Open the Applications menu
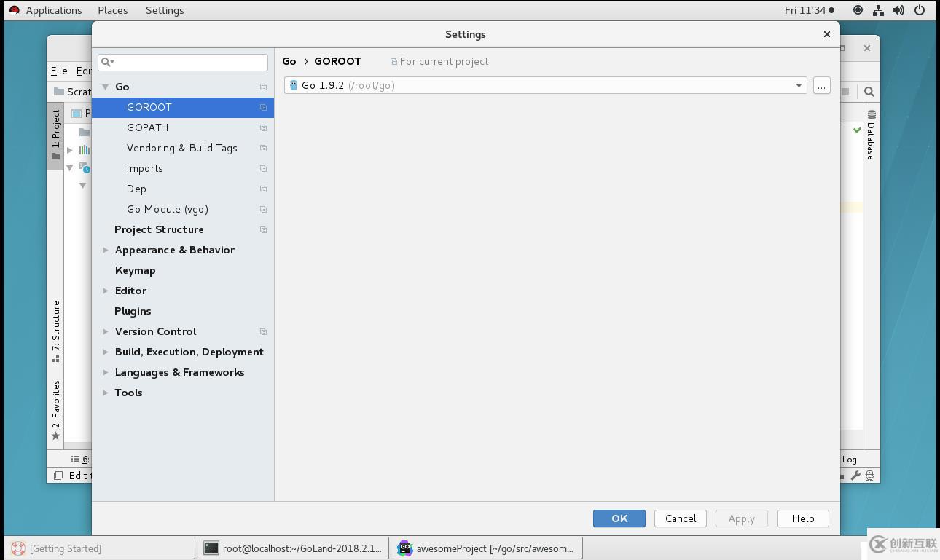The image size is (940, 560). (x=54, y=10)
